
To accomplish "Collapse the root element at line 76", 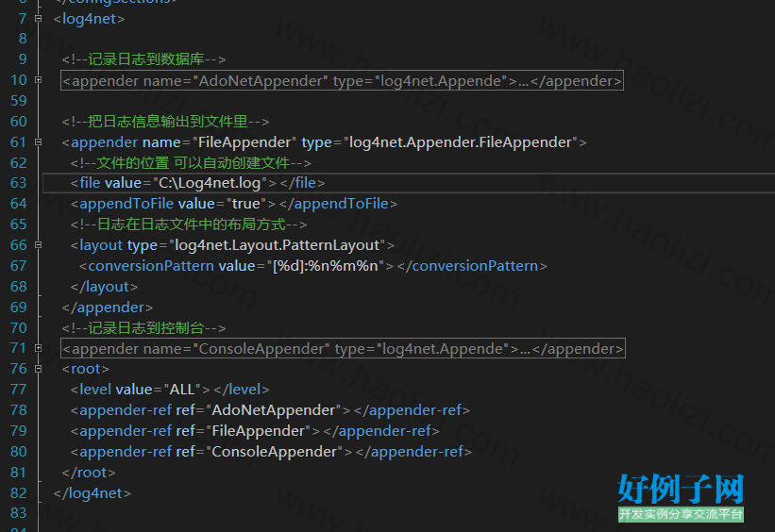I will pyautogui.click(x=39, y=369).
